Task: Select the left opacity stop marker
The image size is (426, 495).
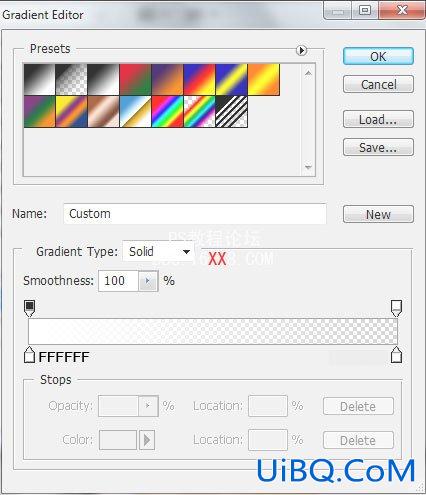Action: [x=29, y=308]
